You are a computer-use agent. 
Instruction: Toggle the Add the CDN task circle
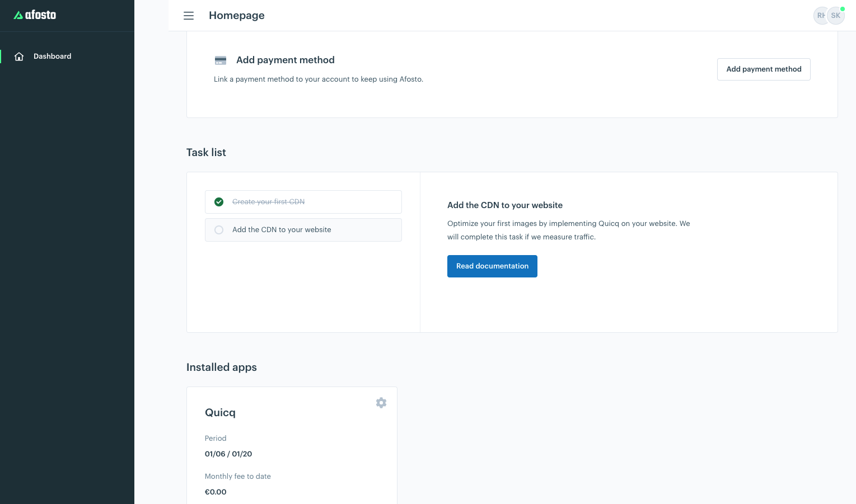[x=219, y=230]
